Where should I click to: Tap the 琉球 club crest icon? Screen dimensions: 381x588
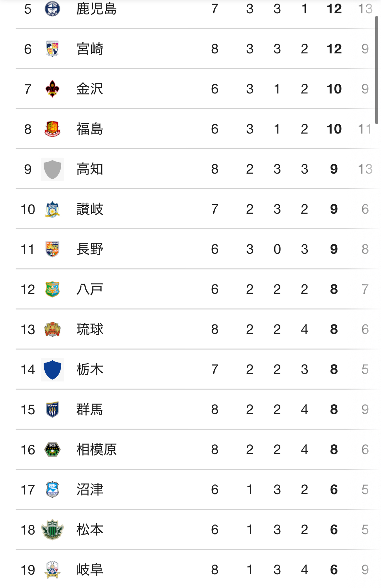coord(52,329)
